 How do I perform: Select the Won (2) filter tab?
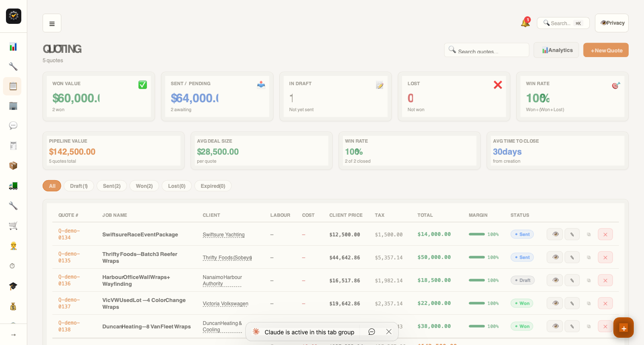click(x=144, y=186)
